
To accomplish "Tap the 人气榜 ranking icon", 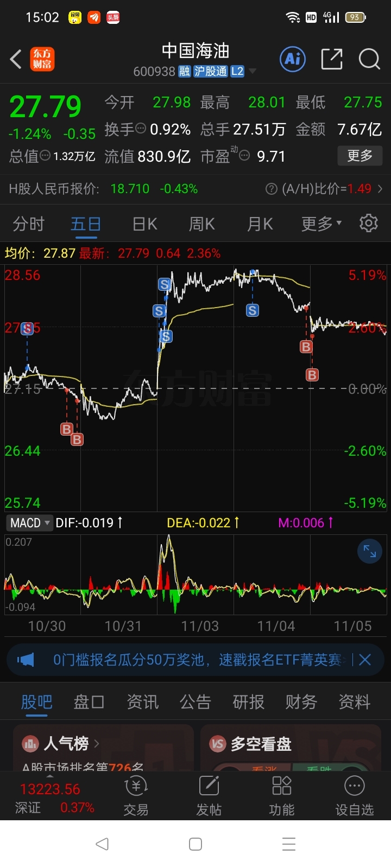I will coord(30,743).
